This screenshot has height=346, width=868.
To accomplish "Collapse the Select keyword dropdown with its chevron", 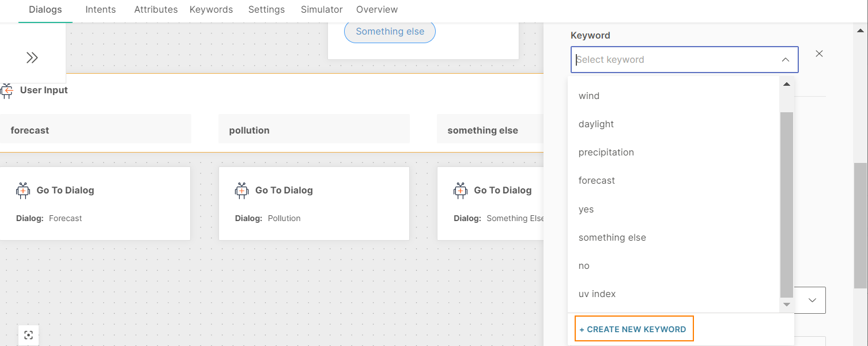I will pos(785,59).
